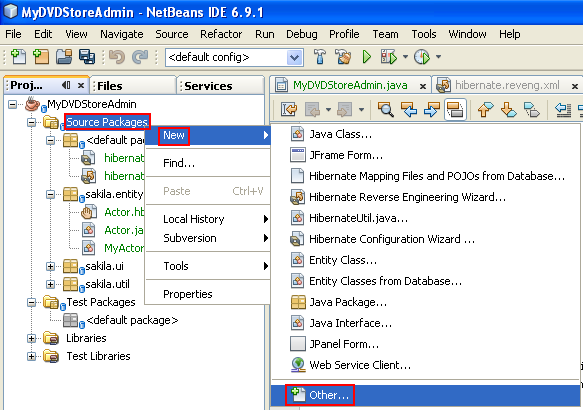Select default package under Test Packages

(132, 320)
